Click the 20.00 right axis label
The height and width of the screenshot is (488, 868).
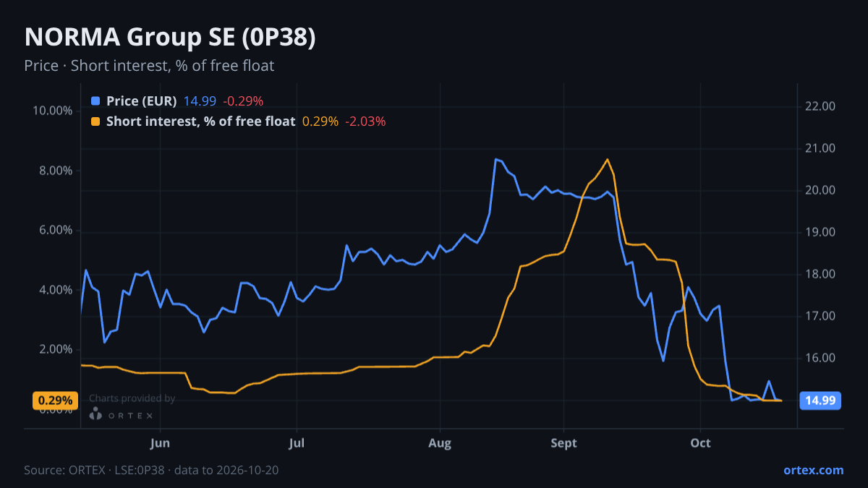(x=820, y=190)
